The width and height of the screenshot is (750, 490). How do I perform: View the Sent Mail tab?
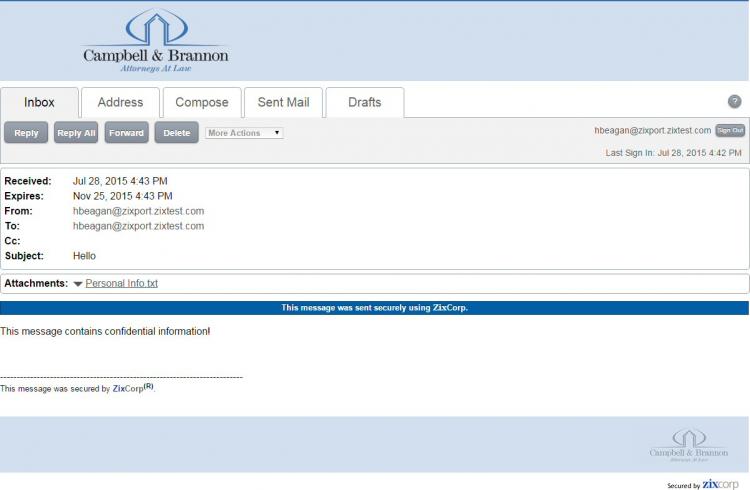click(x=283, y=102)
